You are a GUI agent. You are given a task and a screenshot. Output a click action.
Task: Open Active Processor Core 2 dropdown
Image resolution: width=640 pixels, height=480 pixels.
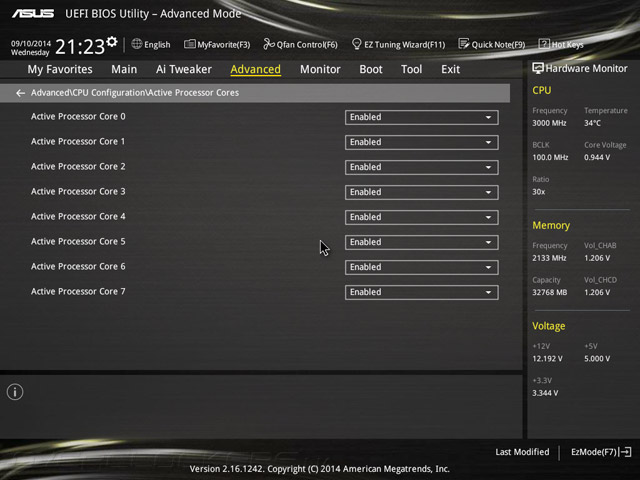click(x=422, y=167)
